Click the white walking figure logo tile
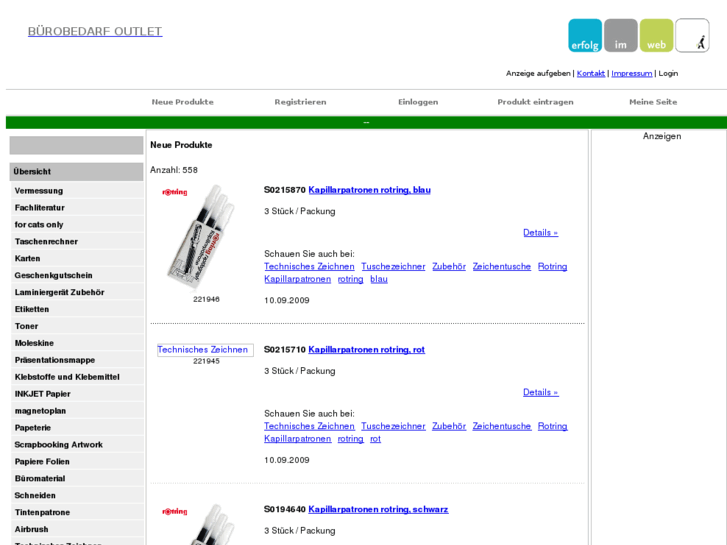This screenshot has height=545, width=727. [692, 36]
